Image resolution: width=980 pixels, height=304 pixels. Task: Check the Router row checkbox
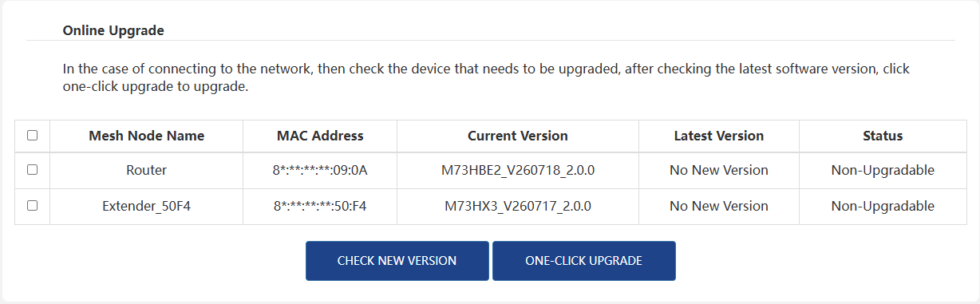pos(32,170)
